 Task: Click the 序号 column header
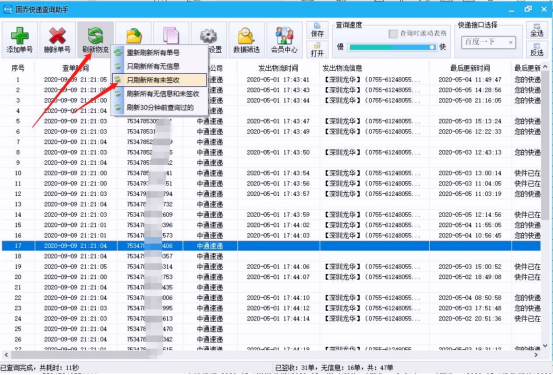click(x=18, y=68)
